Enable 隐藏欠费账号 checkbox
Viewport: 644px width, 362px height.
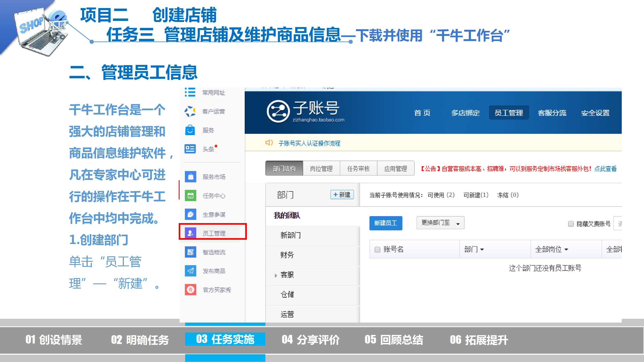click(x=571, y=224)
